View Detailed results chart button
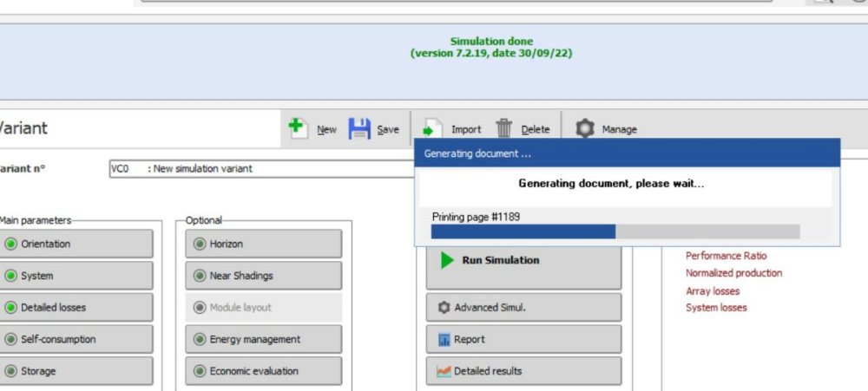 point(523,371)
